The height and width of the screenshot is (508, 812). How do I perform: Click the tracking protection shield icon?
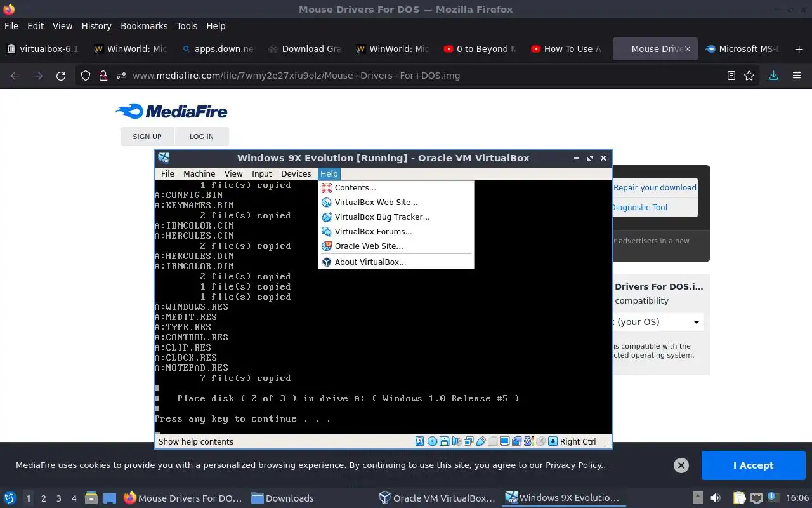[86, 76]
